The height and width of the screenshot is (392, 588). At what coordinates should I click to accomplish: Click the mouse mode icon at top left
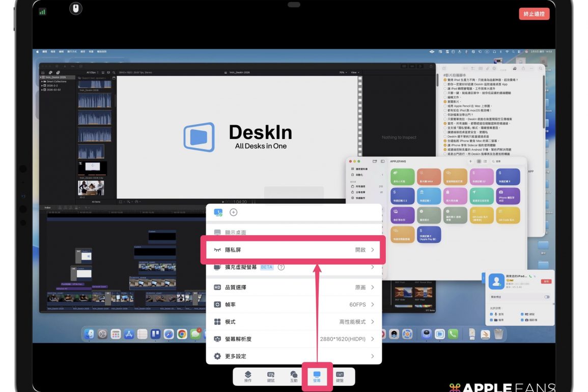click(75, 8)
